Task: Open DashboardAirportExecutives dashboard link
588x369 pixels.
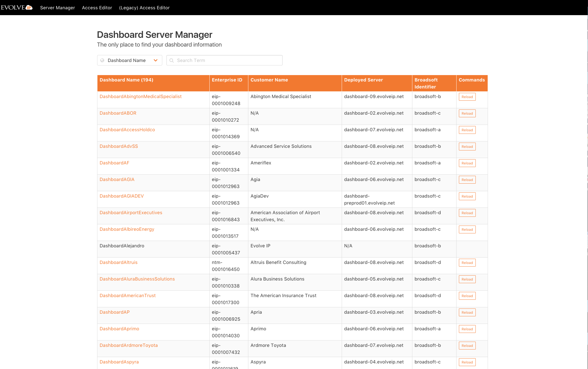Action: (131, 213)
